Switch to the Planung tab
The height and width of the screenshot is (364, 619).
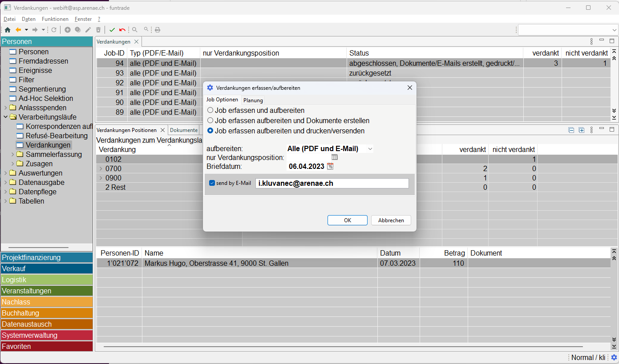(253, 100)
